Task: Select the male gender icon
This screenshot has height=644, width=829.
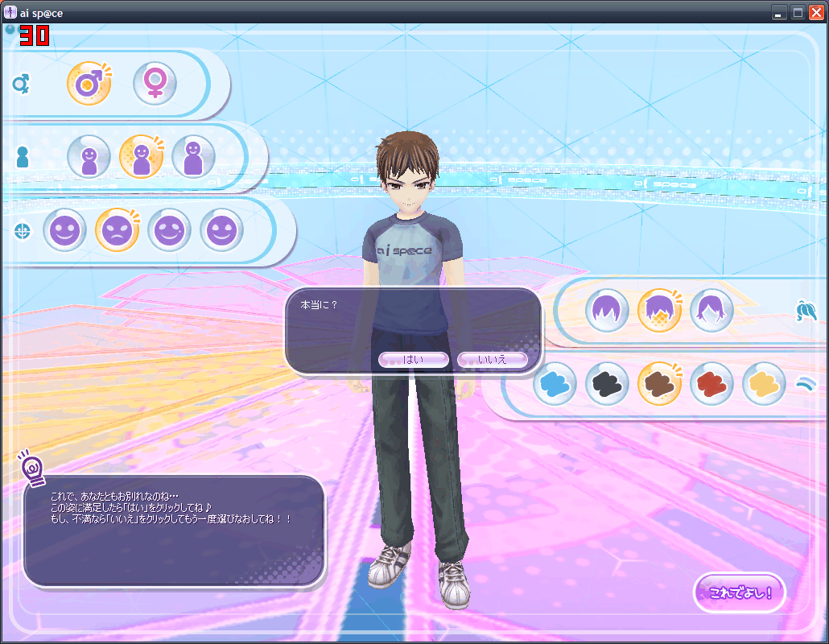Action: coord(89,84)
